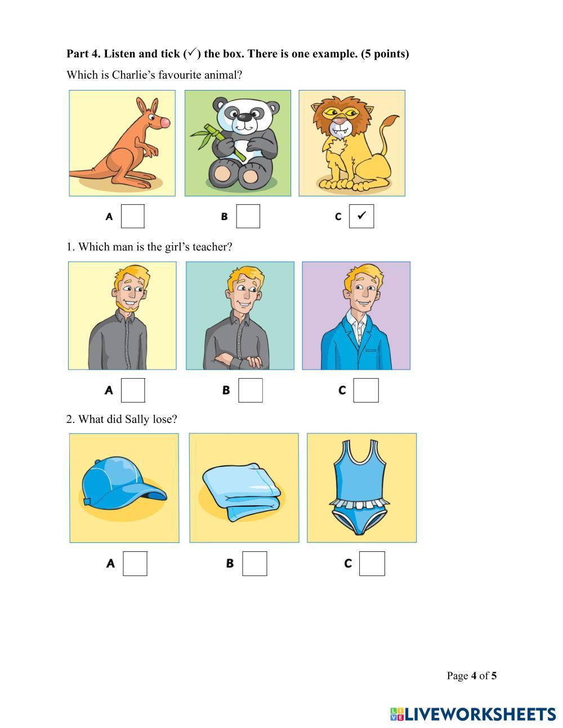The image size is (563, 728).
Task: Tick box B under the folded towel
Action: coord(254,563)
